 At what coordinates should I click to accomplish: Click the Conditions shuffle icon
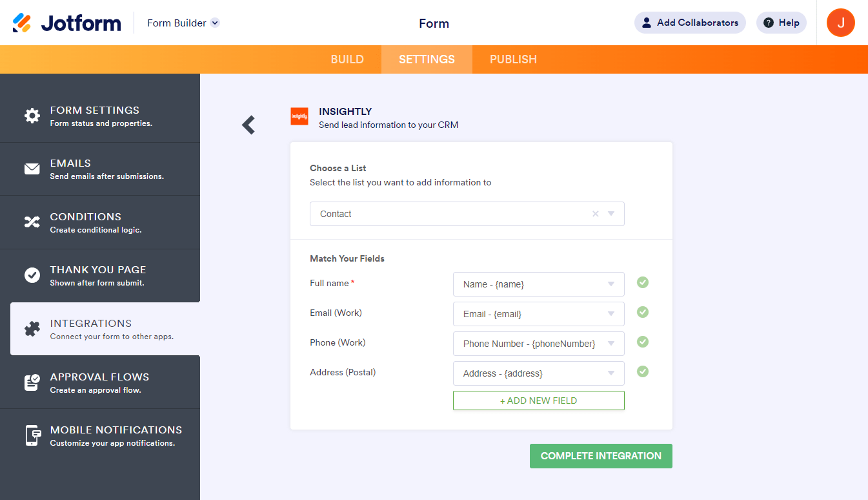pos(32,222)
